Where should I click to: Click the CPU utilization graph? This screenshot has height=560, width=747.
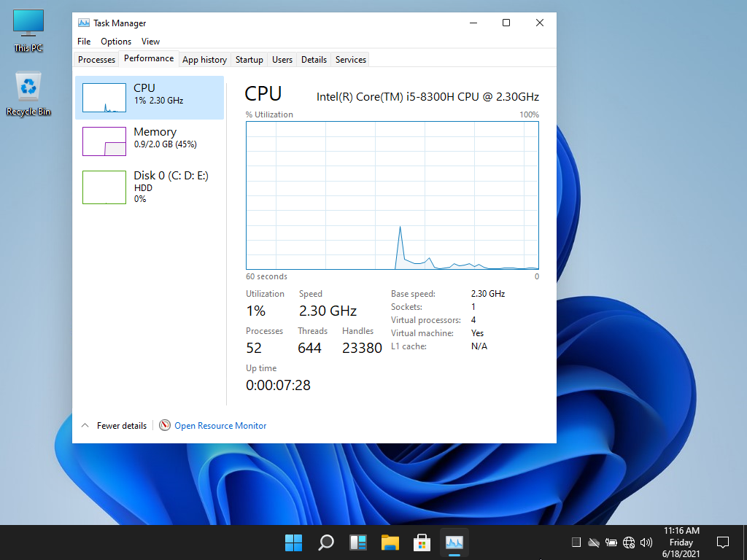coord(392,195)
